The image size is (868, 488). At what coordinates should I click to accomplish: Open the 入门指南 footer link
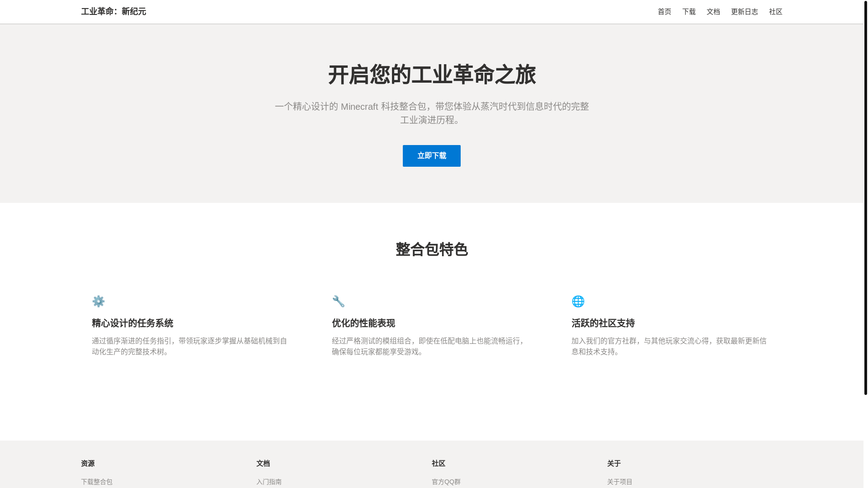pos(269,482)
